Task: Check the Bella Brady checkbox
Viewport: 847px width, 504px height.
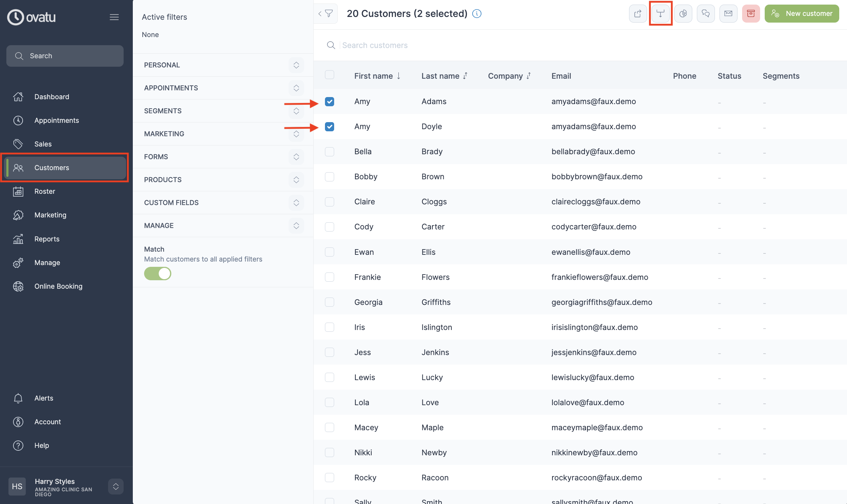Action: pyautogui.click(x=330, y=152)
